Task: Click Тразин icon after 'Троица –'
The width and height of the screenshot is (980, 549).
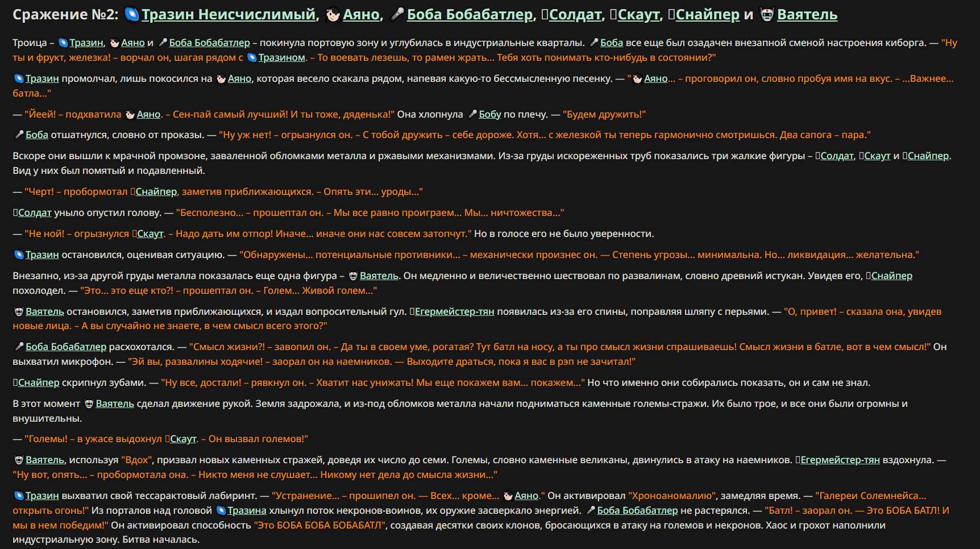Action: pos(63,43)
